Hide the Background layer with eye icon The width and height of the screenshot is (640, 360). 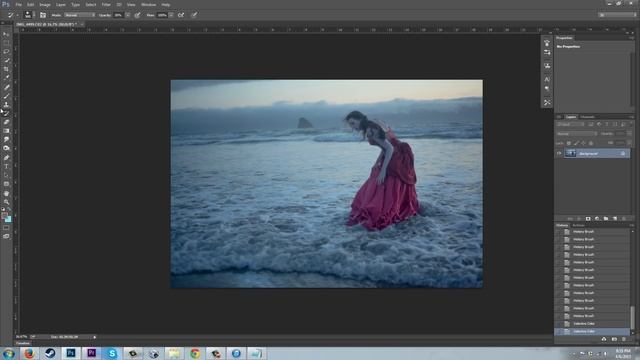click(x=559, y=153)
